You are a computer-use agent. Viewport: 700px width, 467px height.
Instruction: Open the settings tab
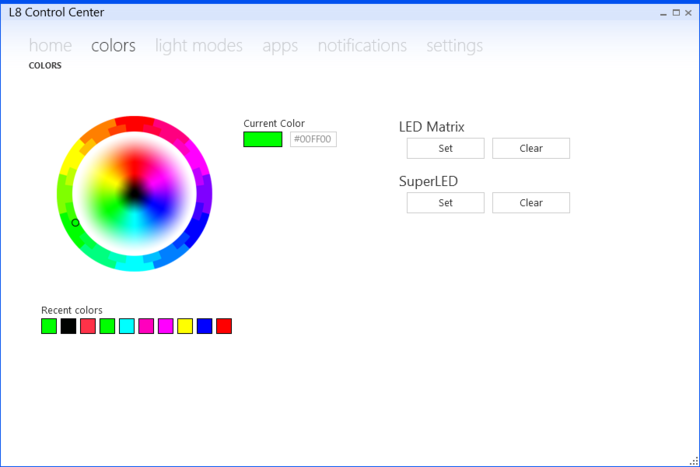point(454,46)
